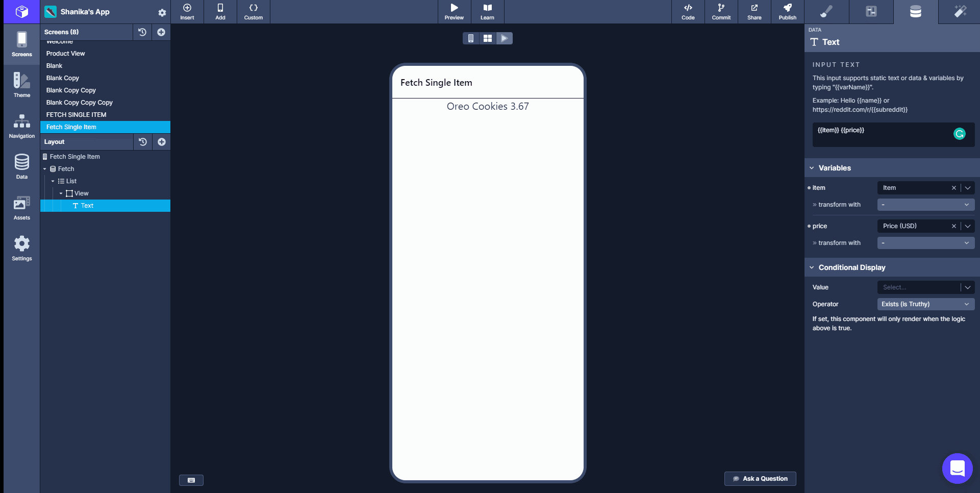Switch to the Data tab in the right panel
This screenshot has height=493, width=980.
(915, 11)
